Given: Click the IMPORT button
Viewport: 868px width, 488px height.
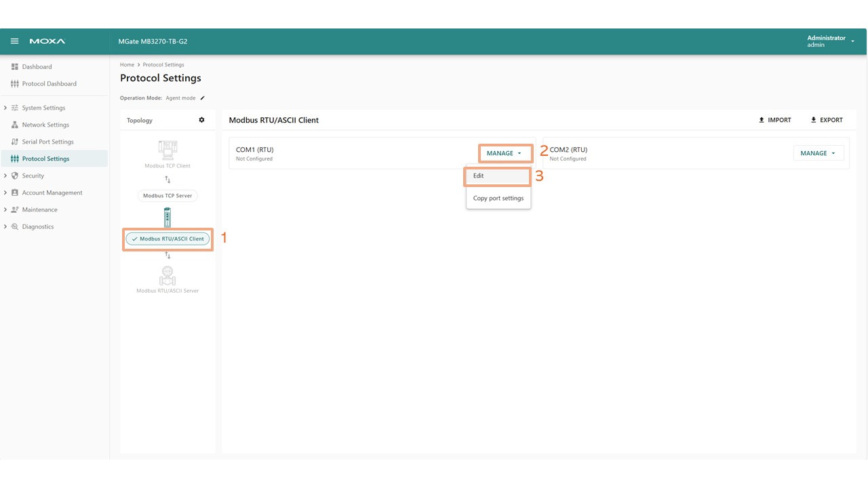Looking at the screenshot, I should 774,120.
